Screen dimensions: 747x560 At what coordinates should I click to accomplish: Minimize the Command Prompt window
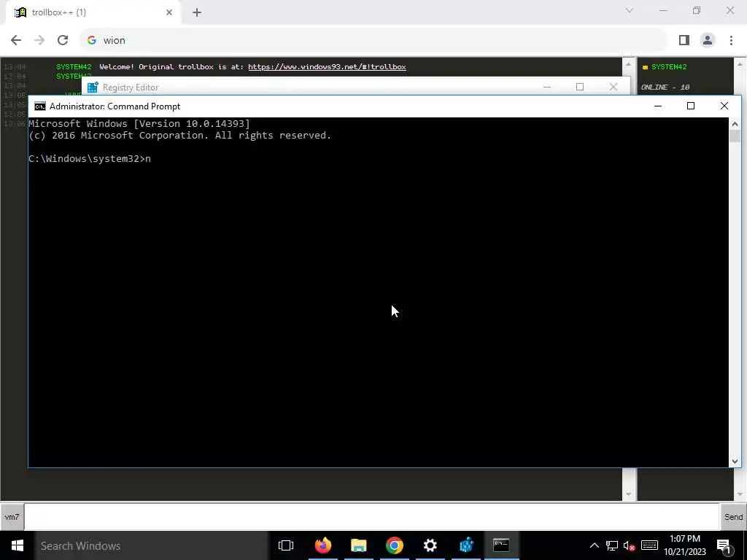pyautogui.click(x=658, y=106)
